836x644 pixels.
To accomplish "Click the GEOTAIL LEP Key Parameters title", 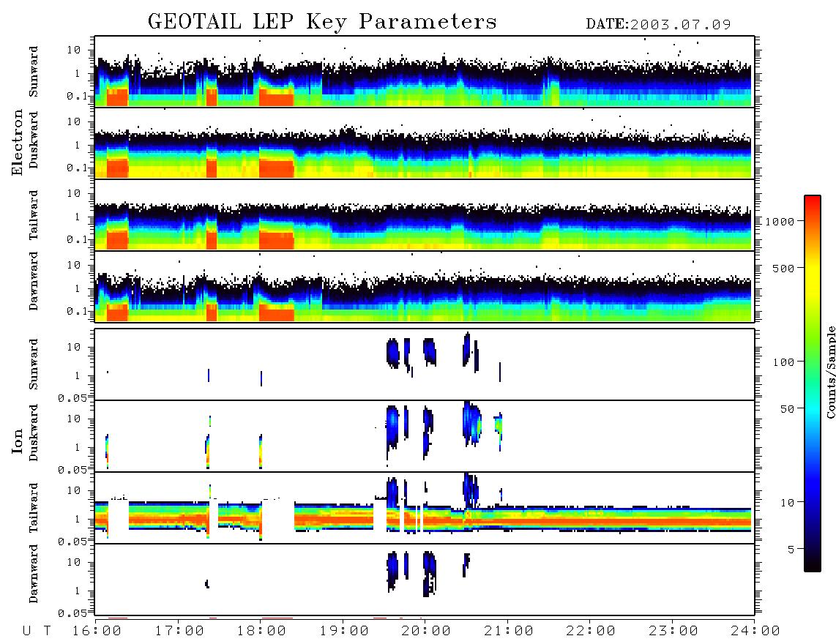I will (x=322, y=22).
